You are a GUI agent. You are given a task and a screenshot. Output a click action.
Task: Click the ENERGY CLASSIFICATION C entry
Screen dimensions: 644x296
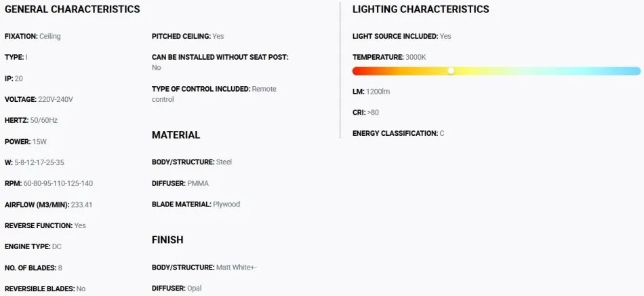[399, 133]
